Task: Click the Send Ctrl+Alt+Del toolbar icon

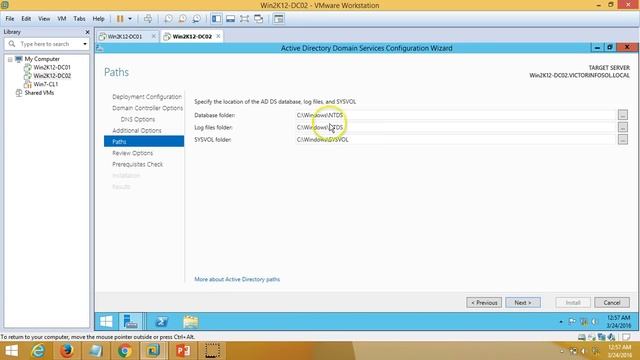Action: tap(148, 19)
